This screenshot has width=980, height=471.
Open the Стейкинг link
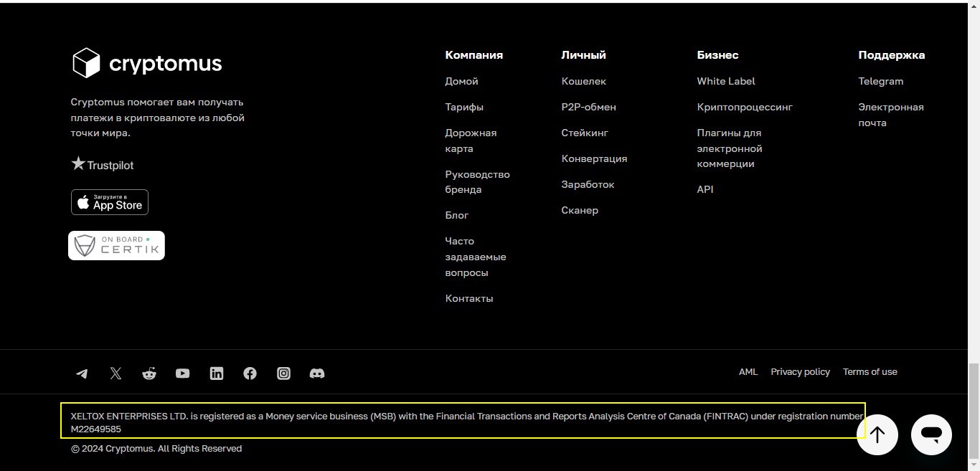coord(585,133)
